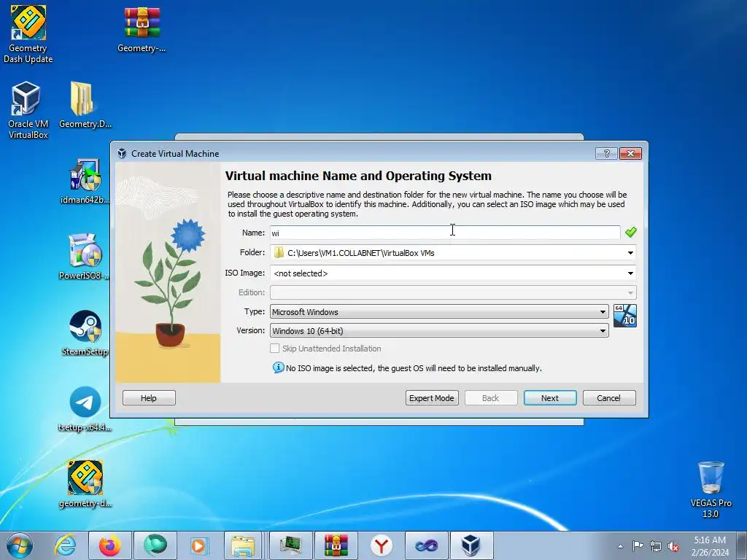Viewport: 747px width, 560px height.
Task: Select the Geometry WinRAR archive desktop icon
Action: 142,28
